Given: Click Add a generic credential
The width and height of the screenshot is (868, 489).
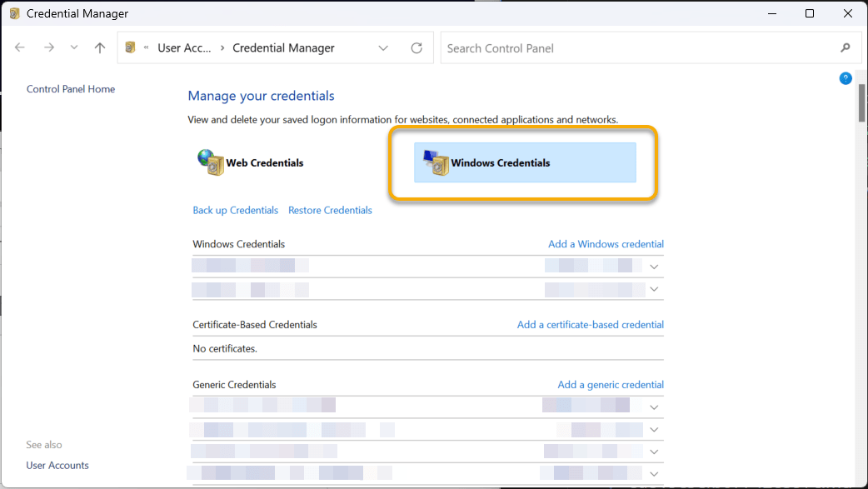Looking at the screenshot, I should (611, 385).
